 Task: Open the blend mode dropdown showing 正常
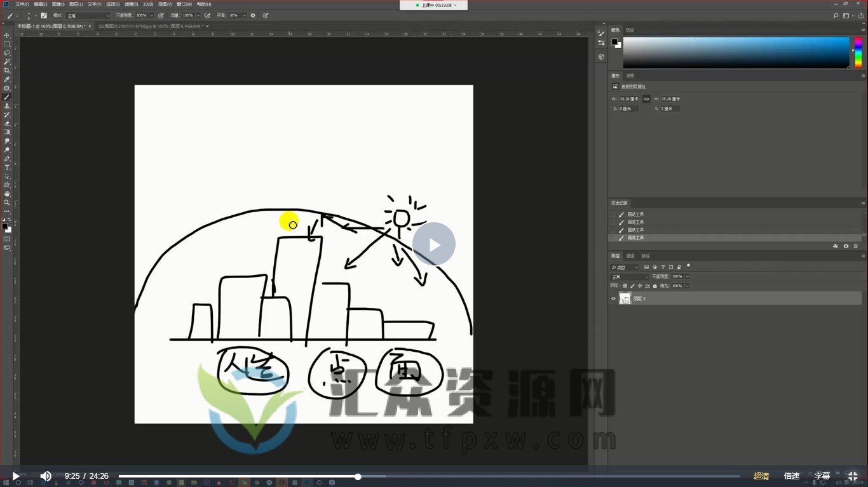[629, 276]
